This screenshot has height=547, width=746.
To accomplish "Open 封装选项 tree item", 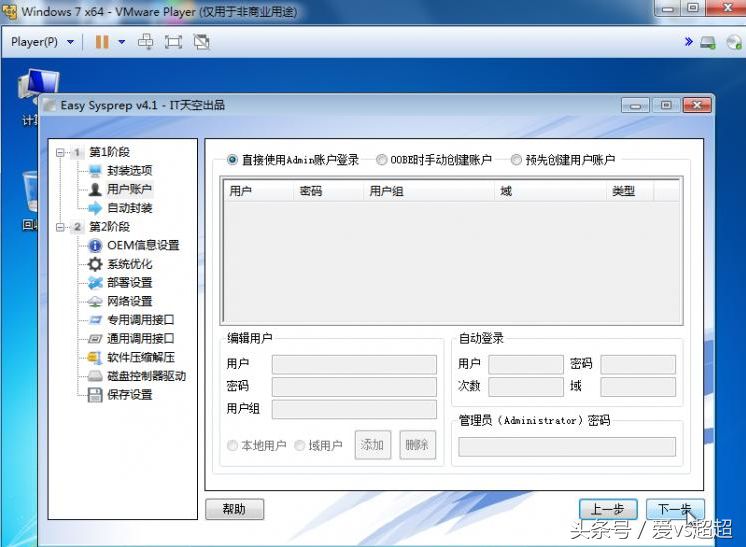I will coord(129,171).
